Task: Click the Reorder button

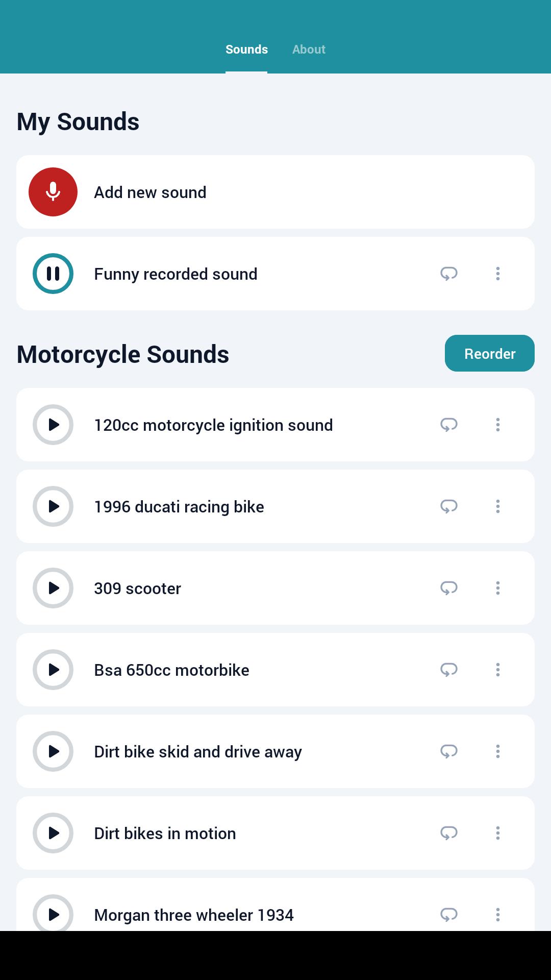Action: coord(490,353)
